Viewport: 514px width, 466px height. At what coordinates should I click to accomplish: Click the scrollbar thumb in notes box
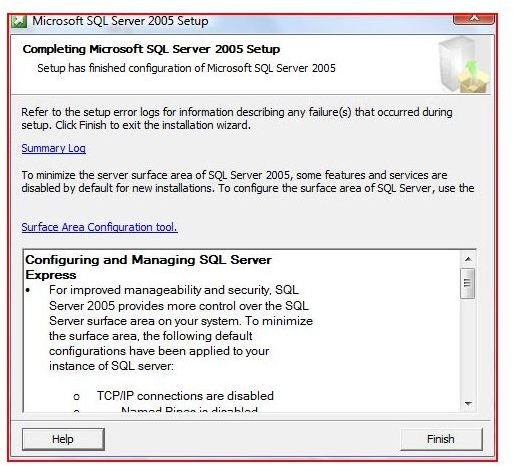pos(468,283)
